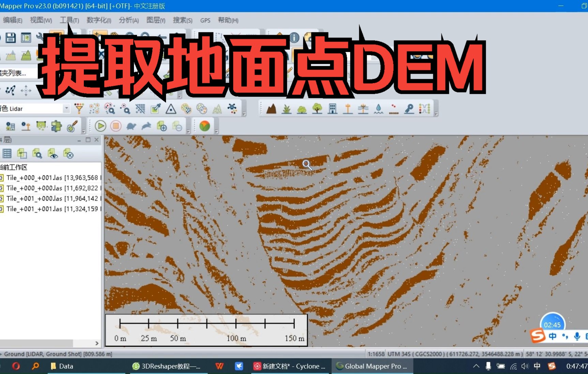Toggle layer visibility with the eye icon
The height and width of the screenshot is (374, 588).
[x=53, y=153]
